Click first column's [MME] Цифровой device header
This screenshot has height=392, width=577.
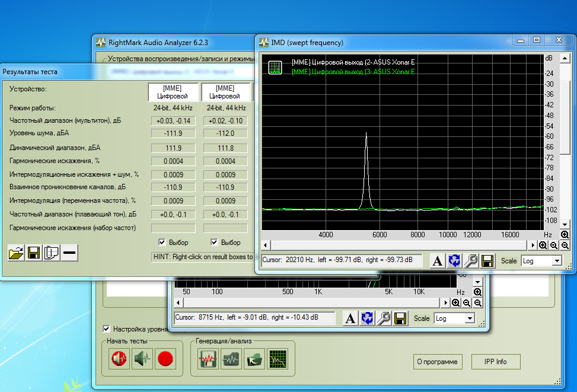[173, 92]
